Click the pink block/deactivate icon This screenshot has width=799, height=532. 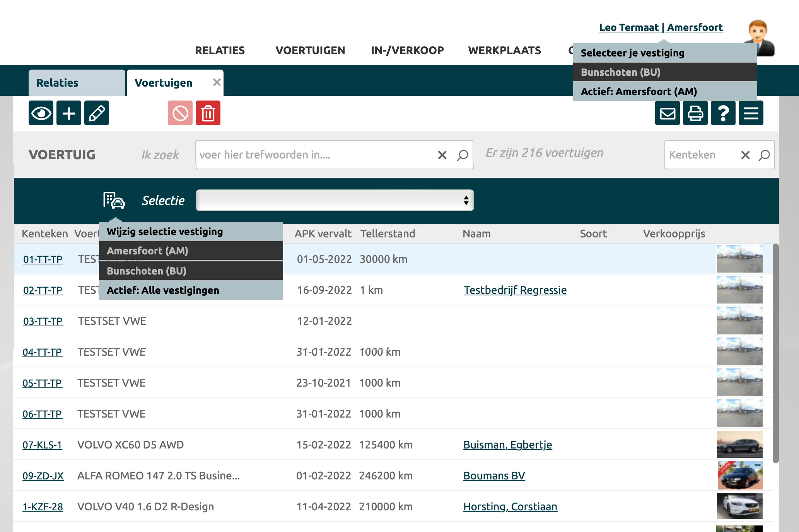pos(180,113)
